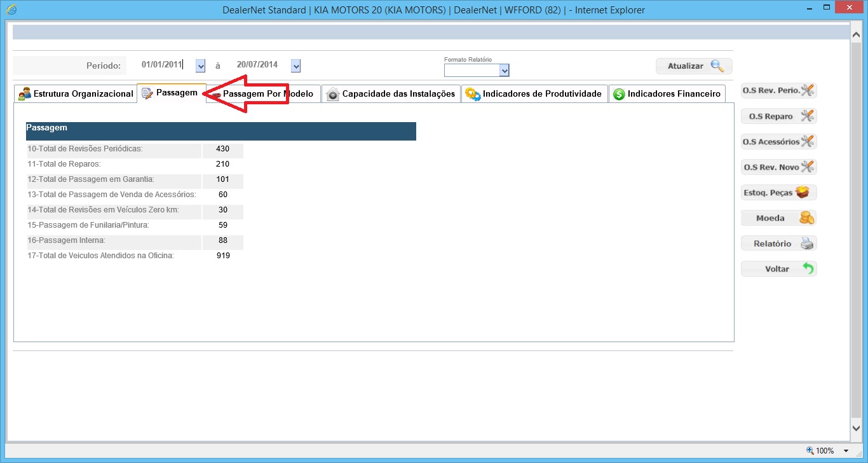Screen dimensions: 868x463
Task: Click the Voltar button
Action: pyautogui.click(x=778, y=268)
